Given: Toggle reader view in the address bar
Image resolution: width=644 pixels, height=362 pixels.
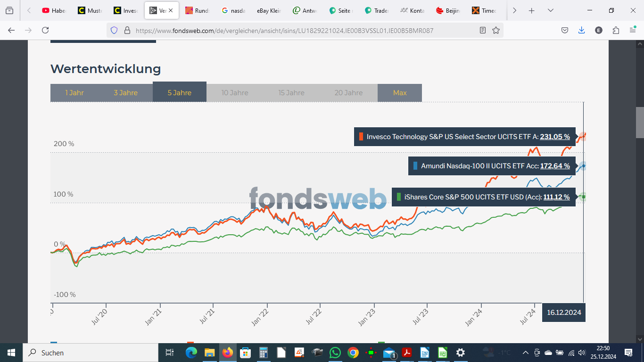Looking at the screenshot, I should [x=482, y=30].
